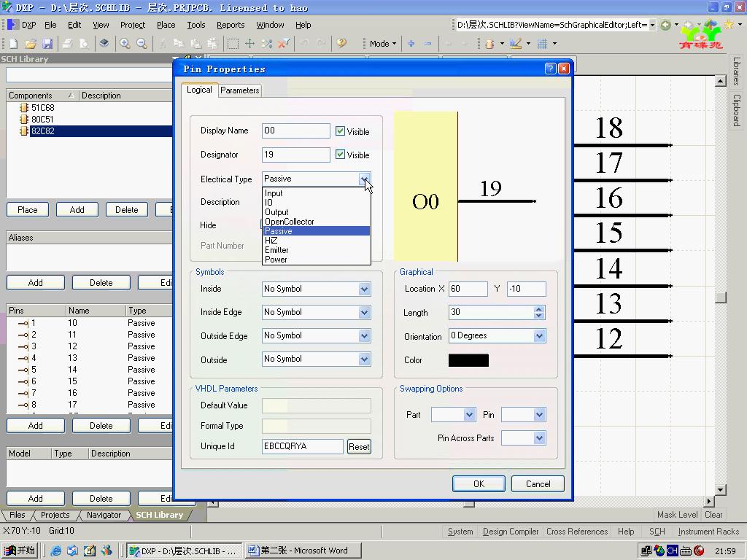Choose Input in Electrical Type list

tap(317, 193)
